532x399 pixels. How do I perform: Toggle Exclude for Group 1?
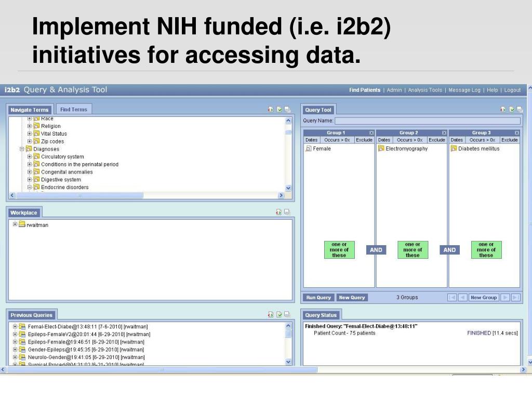(x=364, y=140)
